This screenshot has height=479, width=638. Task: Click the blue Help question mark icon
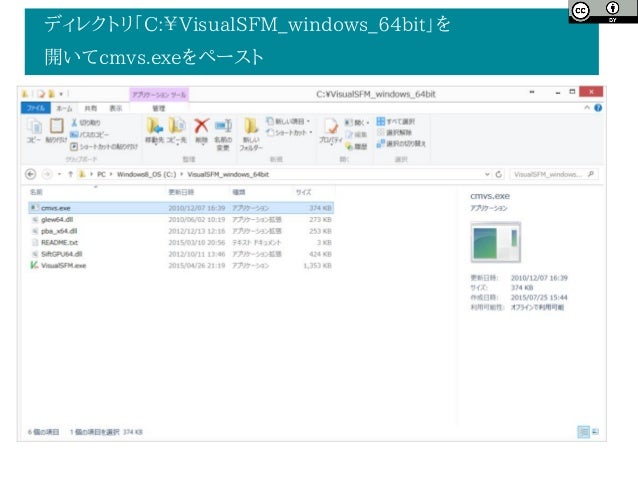tap(598, 108)
